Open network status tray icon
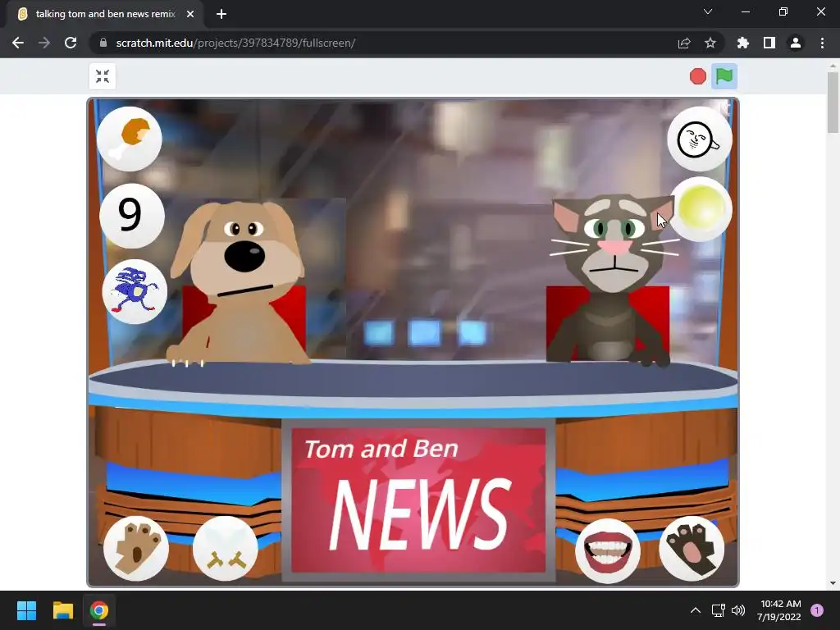Viewport: 840px width, 630px height. click(718, 610)
